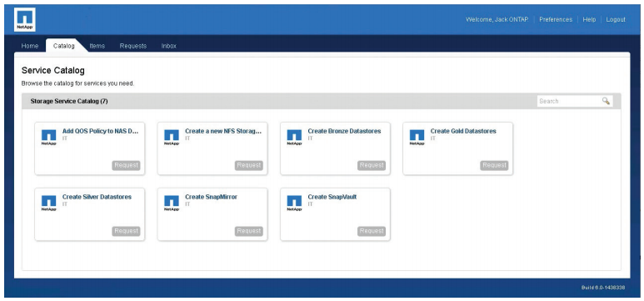Viewport: 644px width, 301px height.
Task: Click the Service Catalog page heading
Action: click(x=53, y=70)
